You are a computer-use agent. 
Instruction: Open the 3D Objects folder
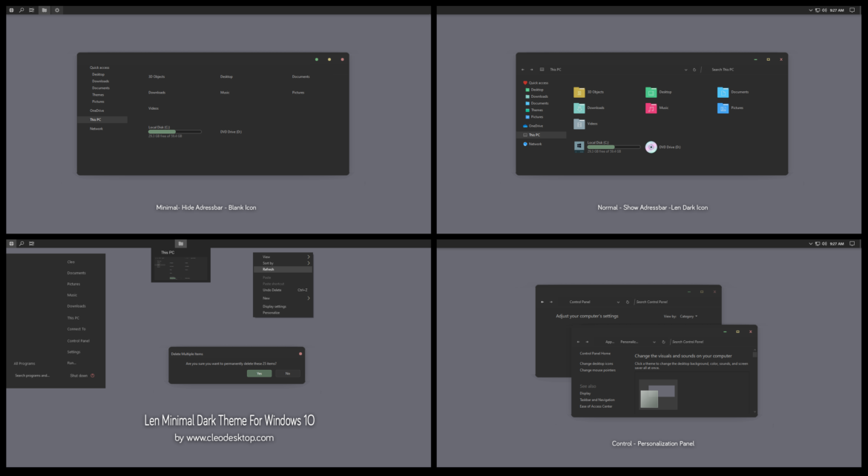click(x=579, y=91)
